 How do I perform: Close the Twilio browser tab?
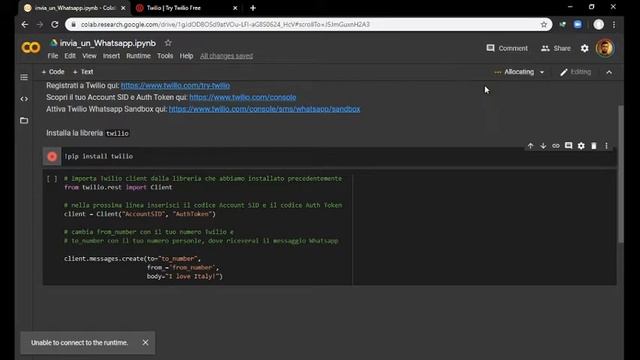point(235,8)
